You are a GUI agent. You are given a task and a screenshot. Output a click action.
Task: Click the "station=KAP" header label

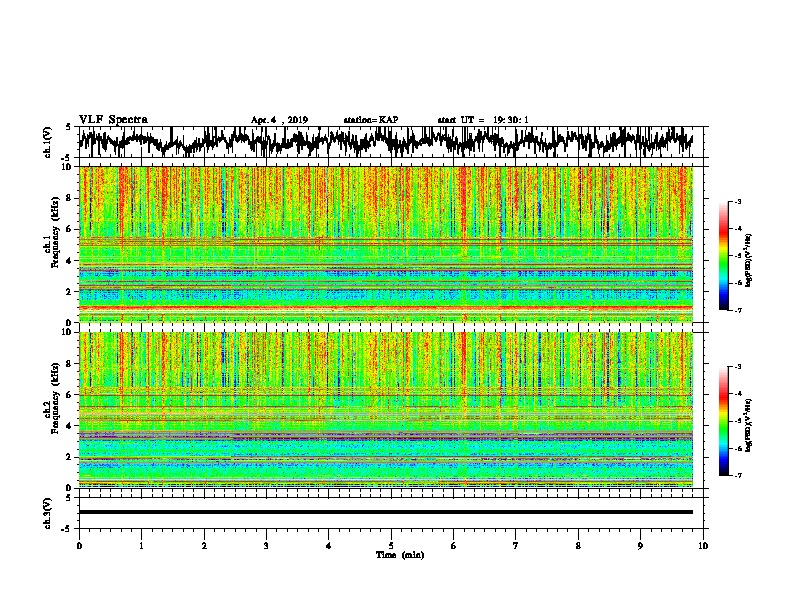(371, 120)
